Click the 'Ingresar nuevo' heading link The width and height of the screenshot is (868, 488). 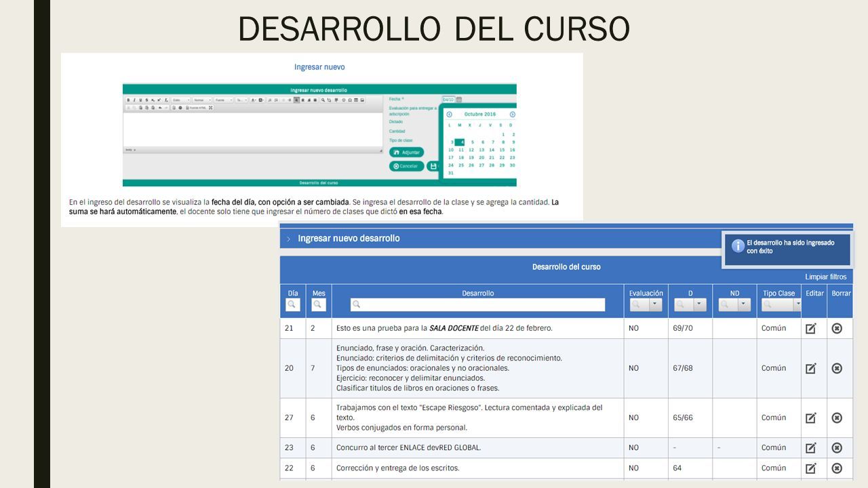319,67
